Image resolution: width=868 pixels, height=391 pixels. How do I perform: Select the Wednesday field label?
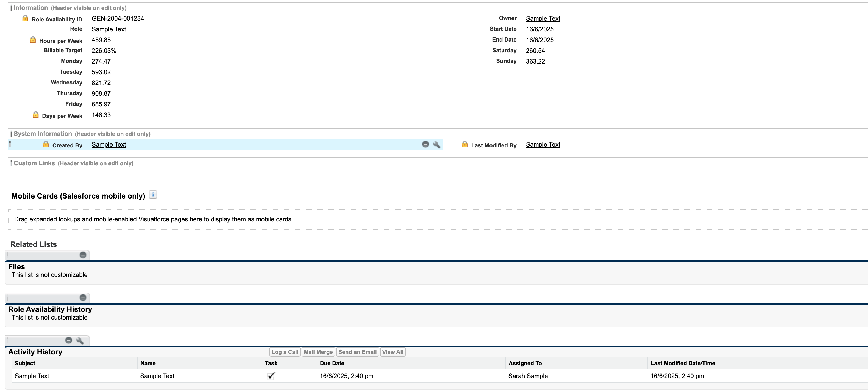66,83
